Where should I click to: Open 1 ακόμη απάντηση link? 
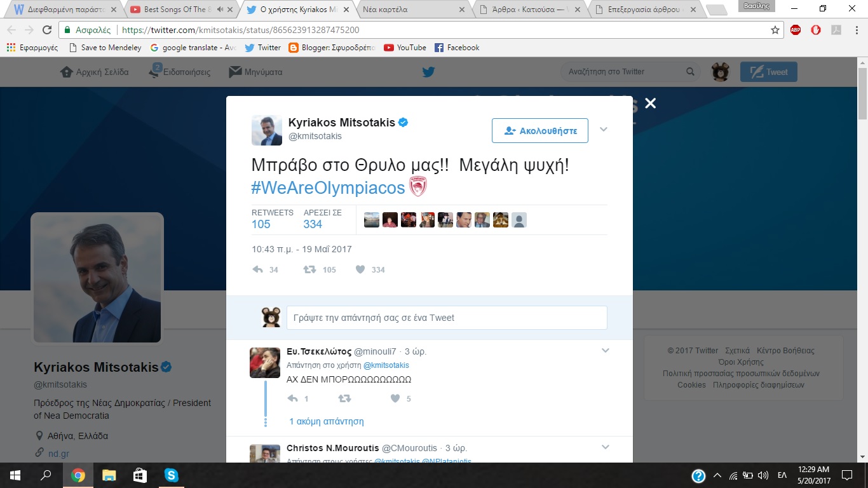[x=326, y=421]
